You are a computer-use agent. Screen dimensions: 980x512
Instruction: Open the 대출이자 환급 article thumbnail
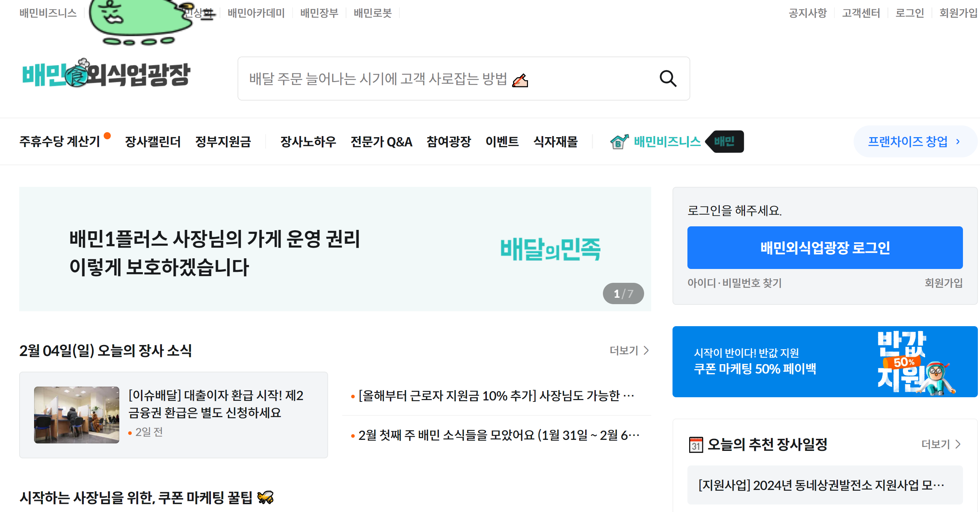(76, 415)
